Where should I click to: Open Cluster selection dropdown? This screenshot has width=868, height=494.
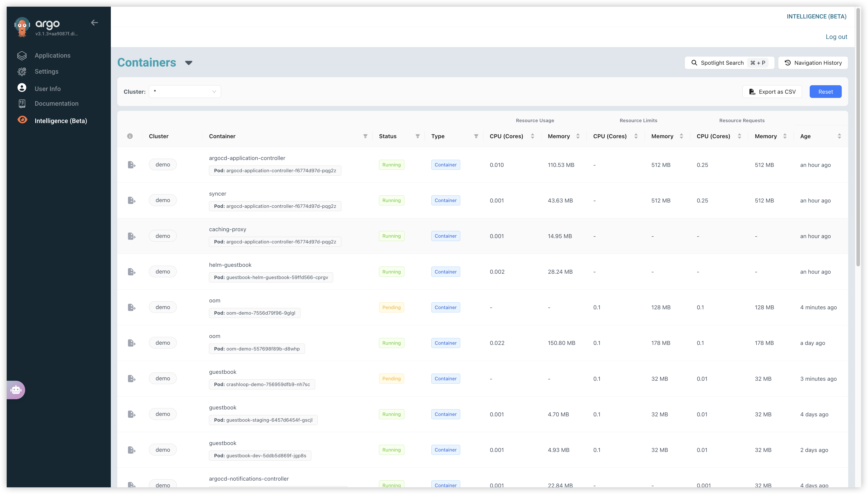(x=185, y=92)
